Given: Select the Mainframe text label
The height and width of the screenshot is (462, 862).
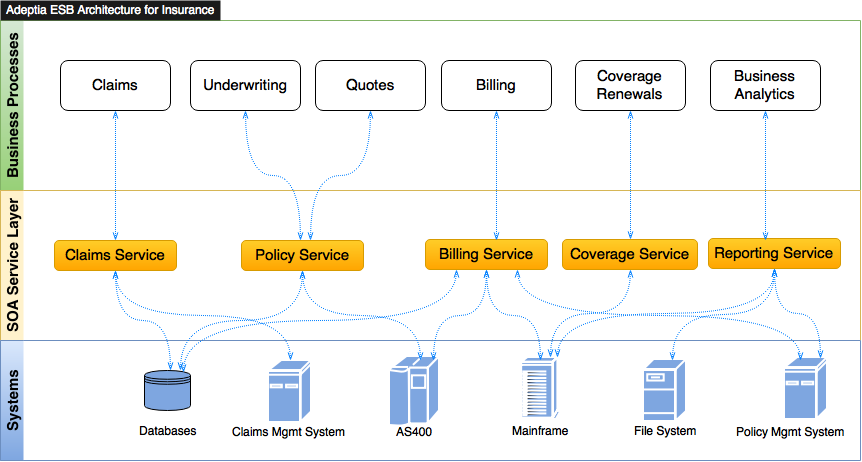Looking at the screenshot, I should pos(540,431).
